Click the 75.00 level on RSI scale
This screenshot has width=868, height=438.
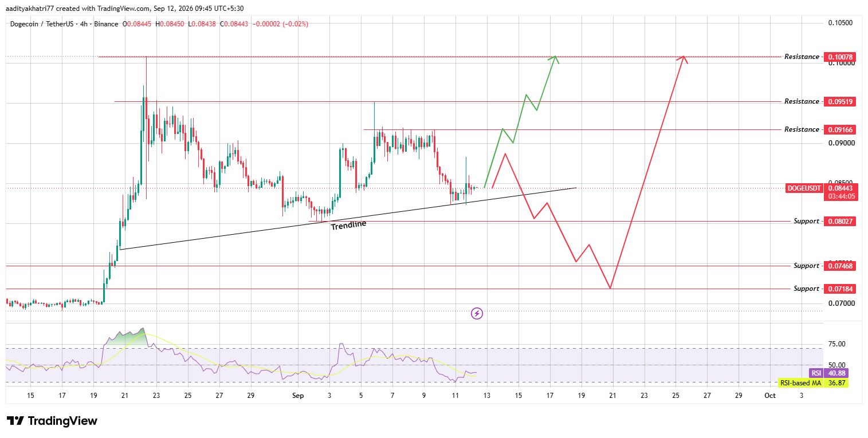click(x=837, y=344)
